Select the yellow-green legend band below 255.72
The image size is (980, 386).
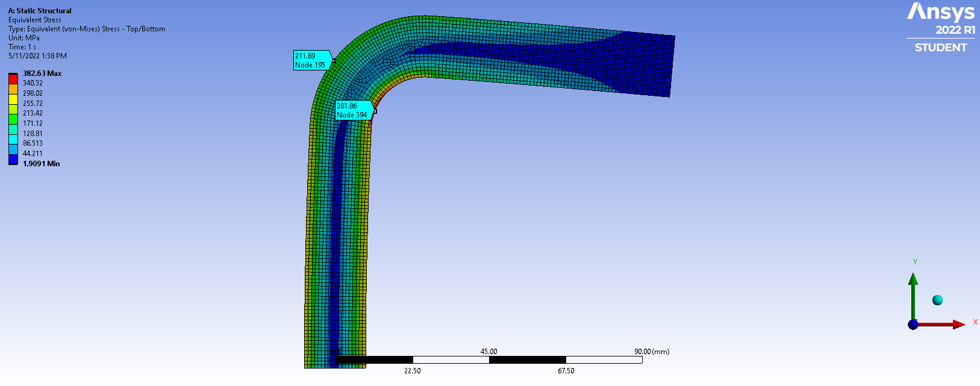(13, 109)
